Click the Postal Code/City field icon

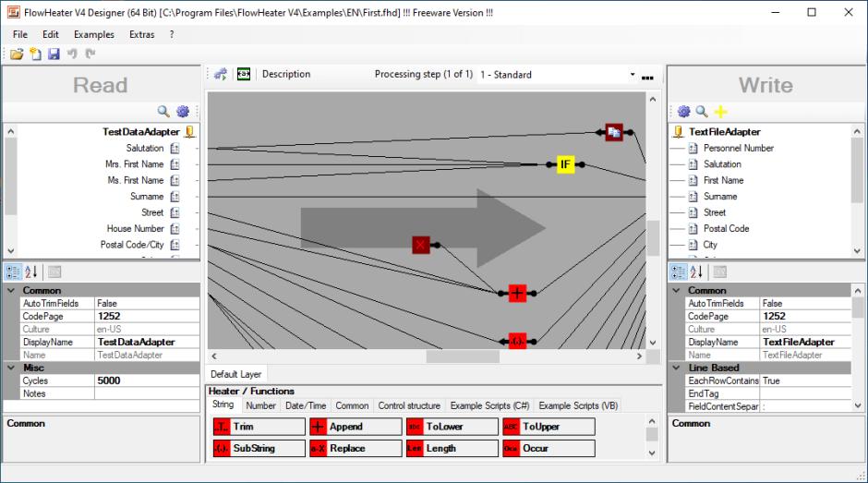(175, 244)
